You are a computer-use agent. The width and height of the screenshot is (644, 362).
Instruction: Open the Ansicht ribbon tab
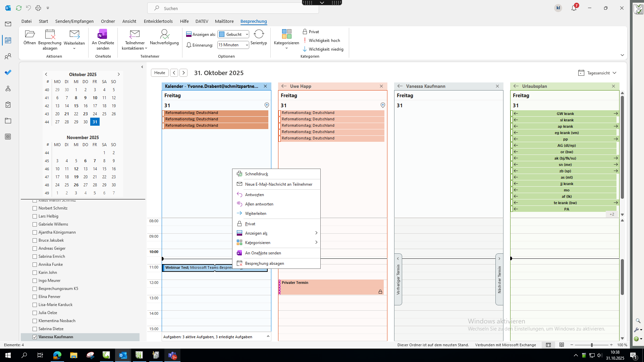tap(129, 21)
